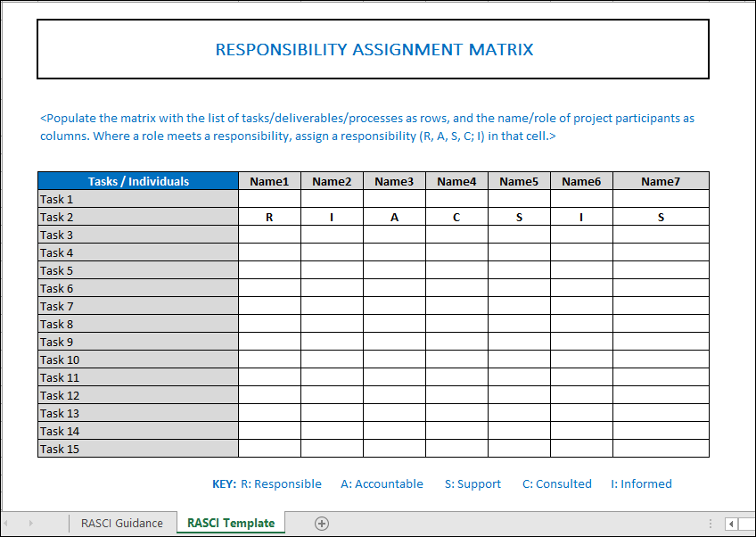The height and width of the screenshot is (537, 756).
Task: Click the blue instruction text paragraph
Action: pyautogui.click(x=366, y=128)
